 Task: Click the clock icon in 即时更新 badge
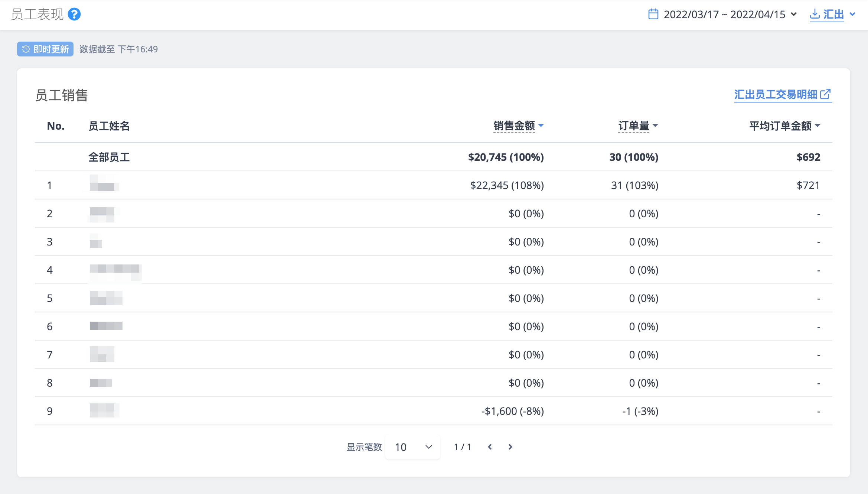point(26,49)
